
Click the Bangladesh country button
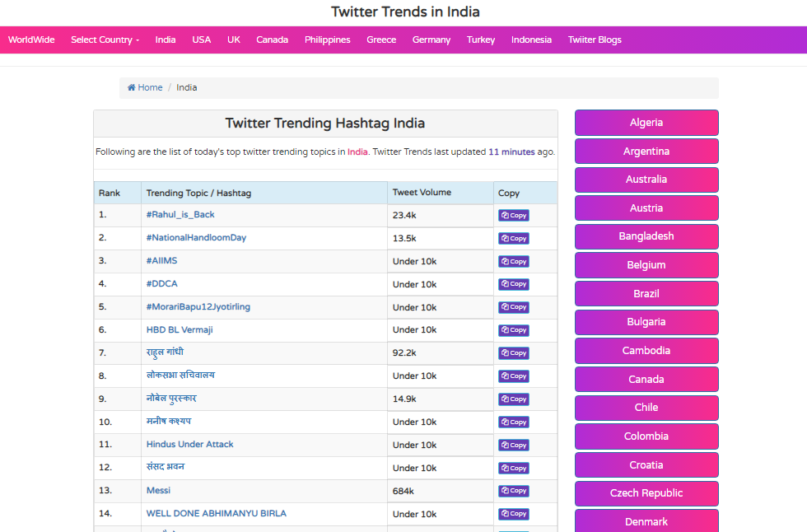[646, 236]
